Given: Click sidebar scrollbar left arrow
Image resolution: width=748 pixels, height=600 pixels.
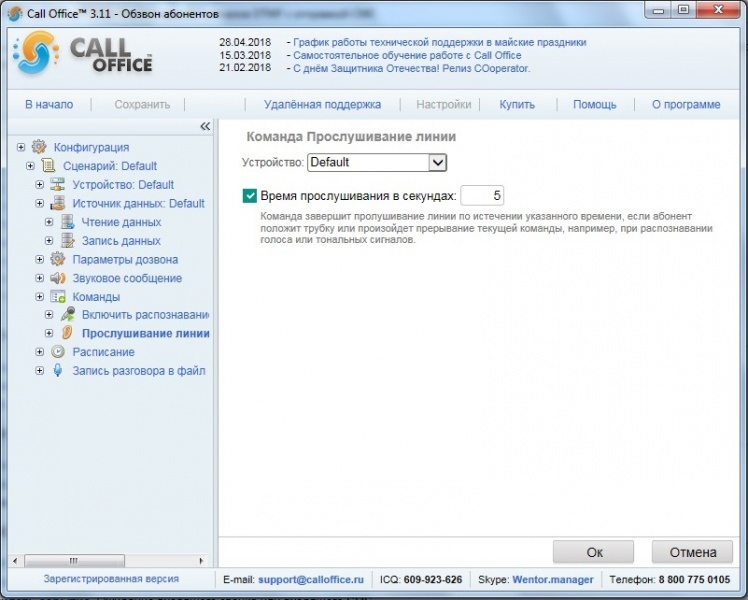Looking at the screenshot, I should [x=15, y=560].
